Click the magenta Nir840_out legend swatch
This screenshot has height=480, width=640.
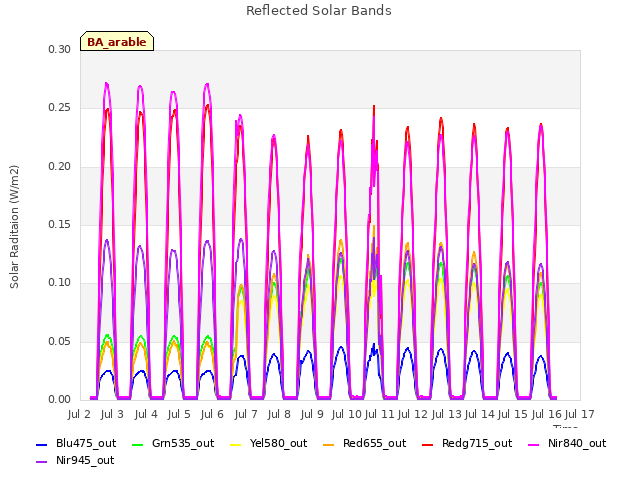[x=533, y=444]
